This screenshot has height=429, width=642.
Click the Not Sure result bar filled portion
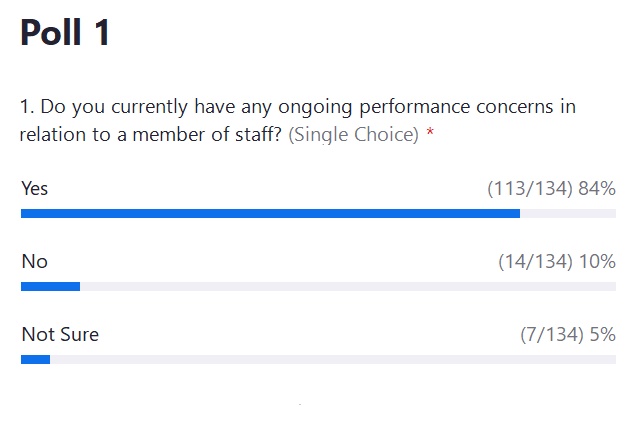coord(36,359)
